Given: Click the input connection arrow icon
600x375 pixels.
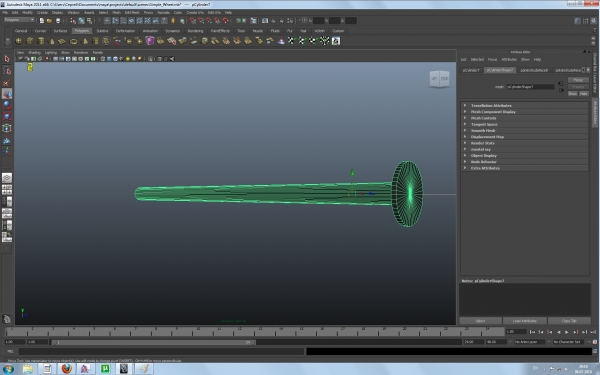Looking at the screenshot, I should click(x=560, y=83).
